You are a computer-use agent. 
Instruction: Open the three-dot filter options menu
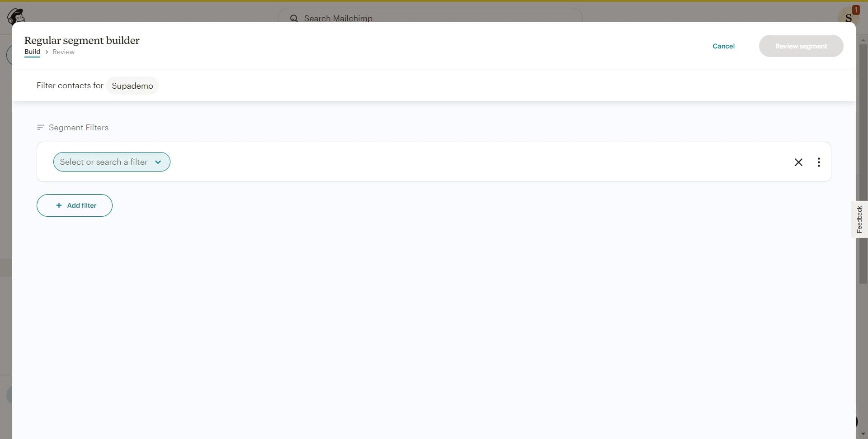(819, 162)
